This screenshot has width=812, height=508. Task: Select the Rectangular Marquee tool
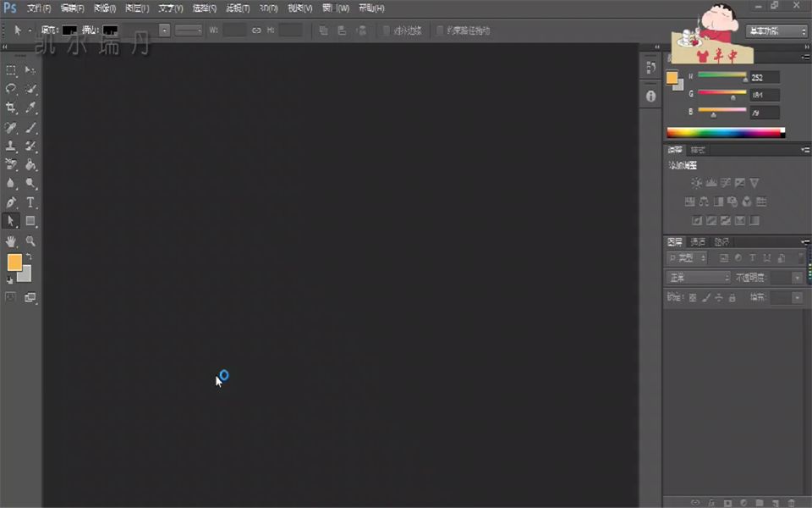(x=11, y=69)
